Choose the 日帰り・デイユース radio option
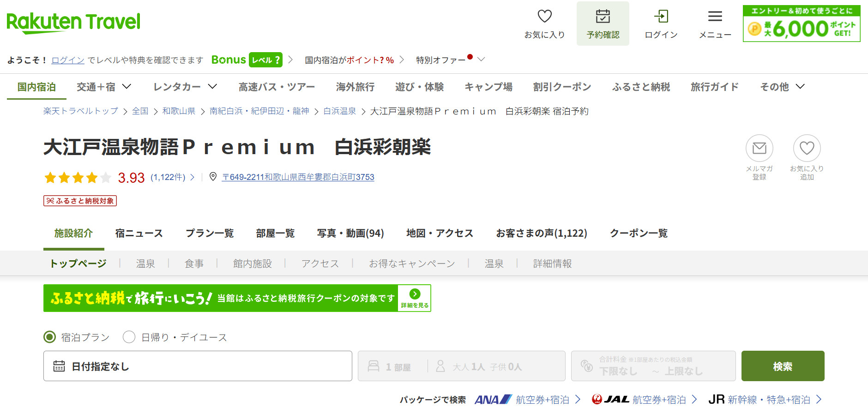This screenshot has width=868, height=419. [x=129, y=337]
